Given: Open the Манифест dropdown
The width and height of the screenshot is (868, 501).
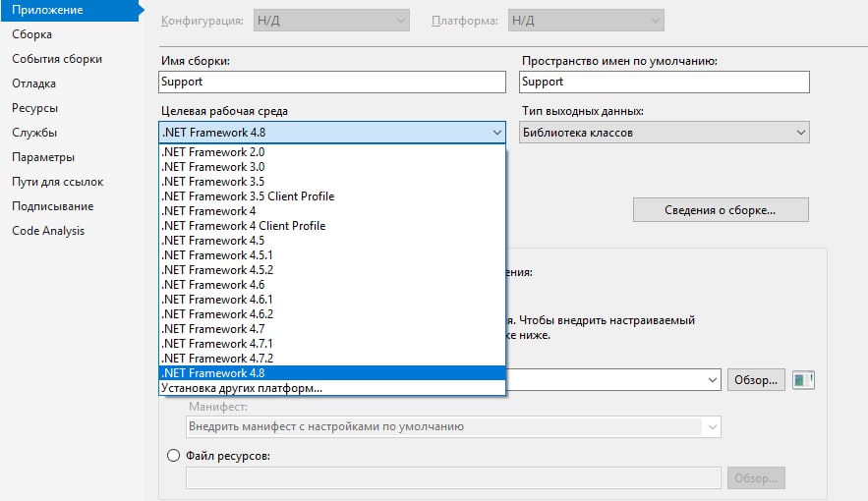Looking at the screenshot, I should click(453, 427).
